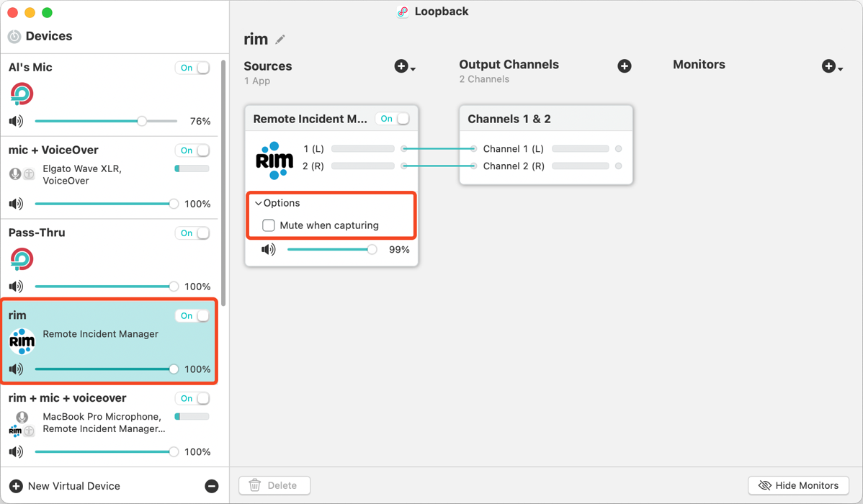Click the speaker icon in Remote Incident source
Image resolution: width=863 pixels, height=504 pixels.
(268, 250)
